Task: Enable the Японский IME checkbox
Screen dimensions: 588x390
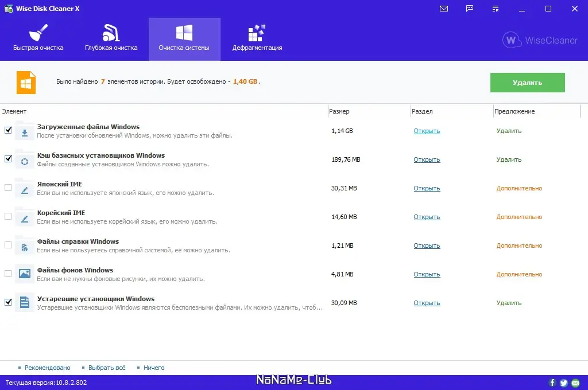Action: 8,188
